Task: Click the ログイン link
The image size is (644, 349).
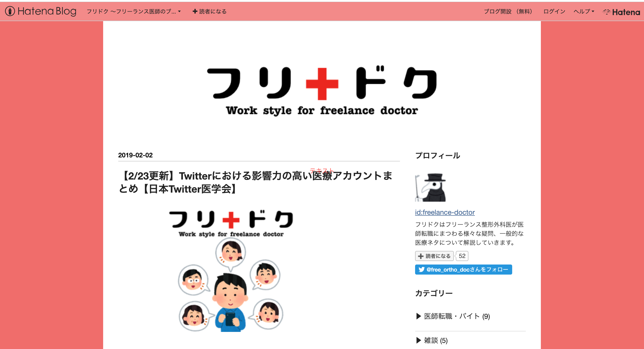Action: (554, 11)
